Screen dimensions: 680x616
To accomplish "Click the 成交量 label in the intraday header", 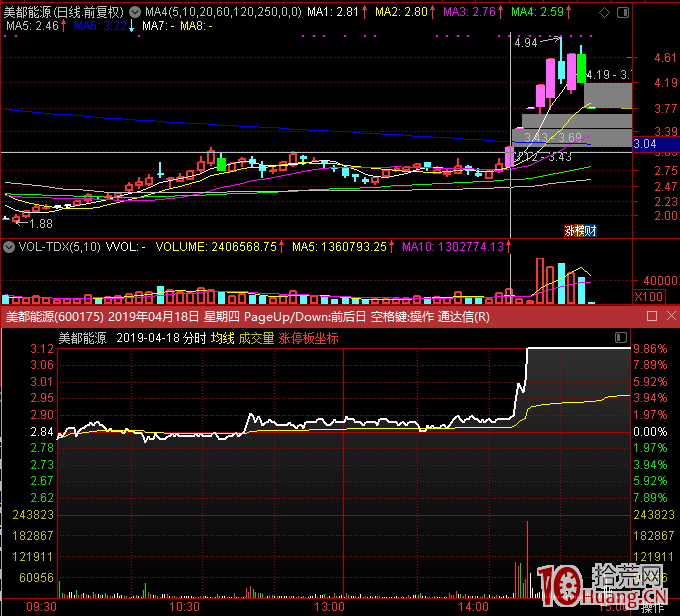I will click(256, 338).
